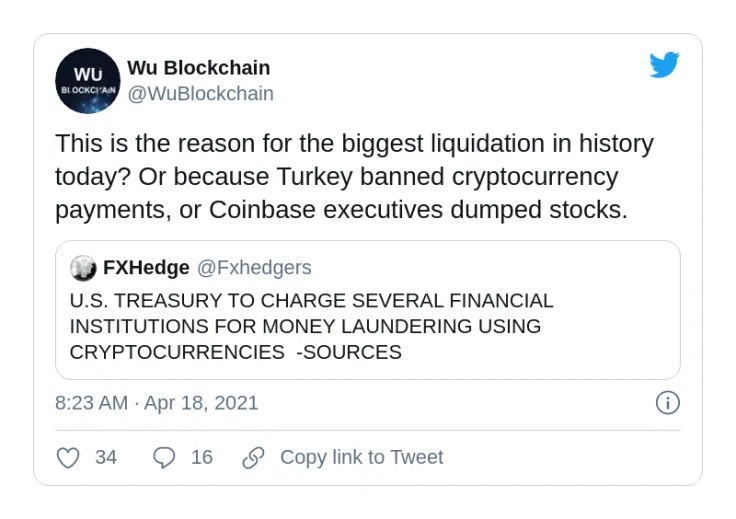Like the tweet with the heart icon

coord(68,457)
